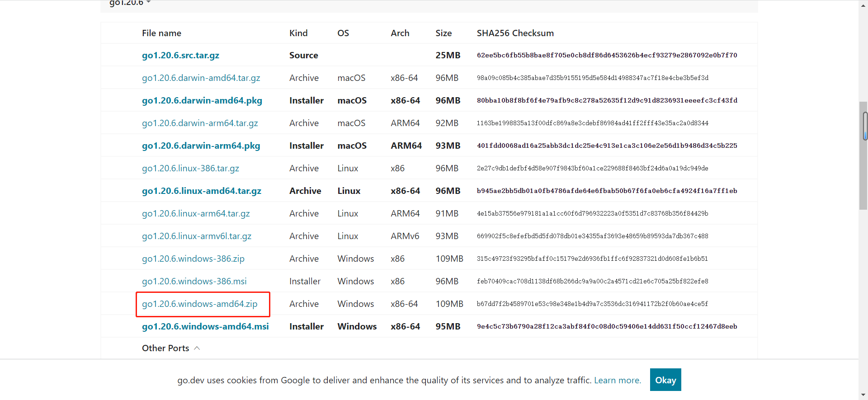The height and width of the screenshot is (400, 868).
Task: Download go1.20.6.darwin-amd64.pkg installer
Action: pos(202,100)
